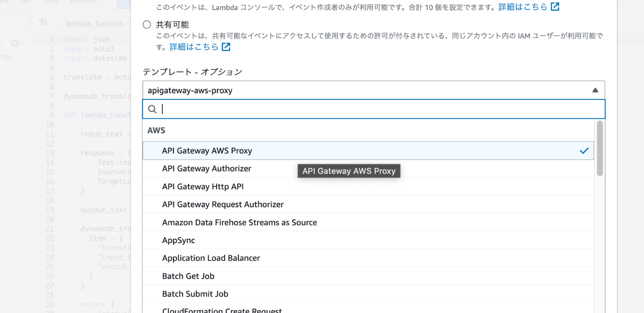Click the テンプレート - オプション field label
The width and height of the screenshot is (644, 313).
pyautogui.click(x=192, y=72)
